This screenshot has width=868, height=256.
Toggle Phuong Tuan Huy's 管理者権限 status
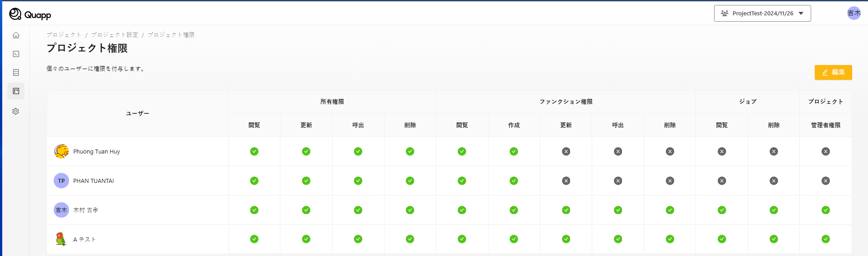tap(826, 151)
